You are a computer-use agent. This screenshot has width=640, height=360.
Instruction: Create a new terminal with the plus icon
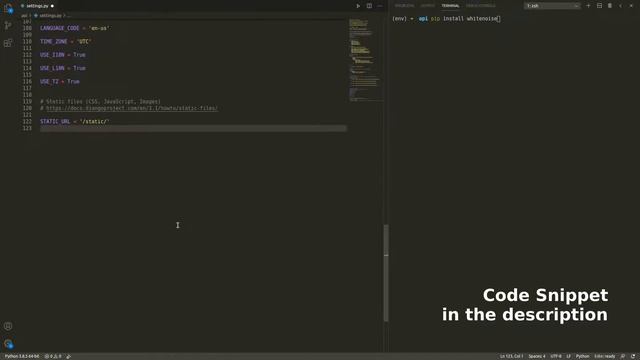[588, 6]
